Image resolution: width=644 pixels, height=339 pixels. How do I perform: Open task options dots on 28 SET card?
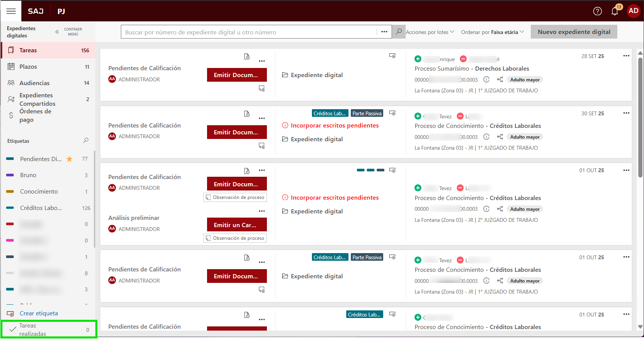point(262,61)
